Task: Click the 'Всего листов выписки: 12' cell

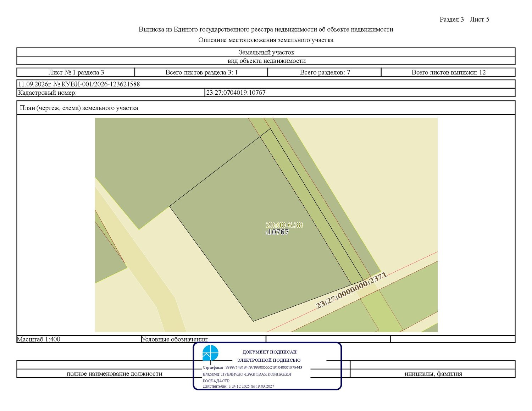Action: (x=448, y=72)
